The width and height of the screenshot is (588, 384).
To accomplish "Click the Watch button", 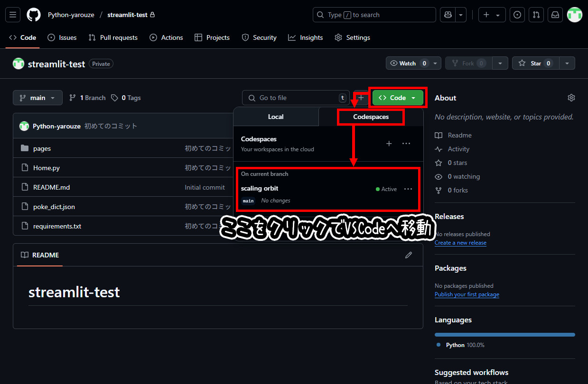I will pos(409,63).
